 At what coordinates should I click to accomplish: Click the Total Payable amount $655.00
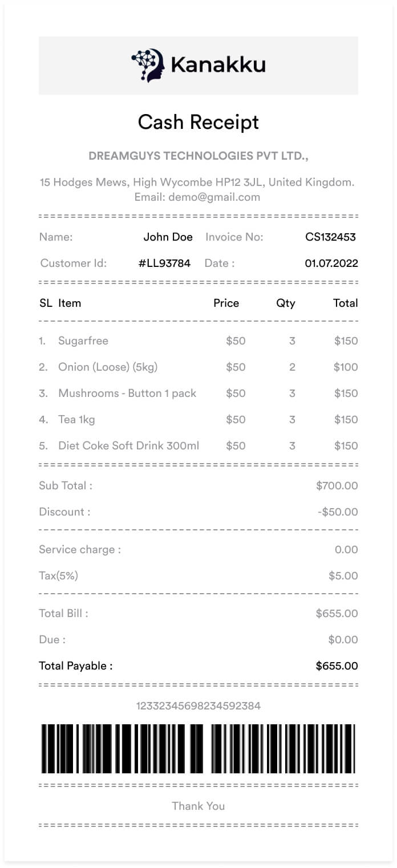pyautogui.click(x=337, y=666)
